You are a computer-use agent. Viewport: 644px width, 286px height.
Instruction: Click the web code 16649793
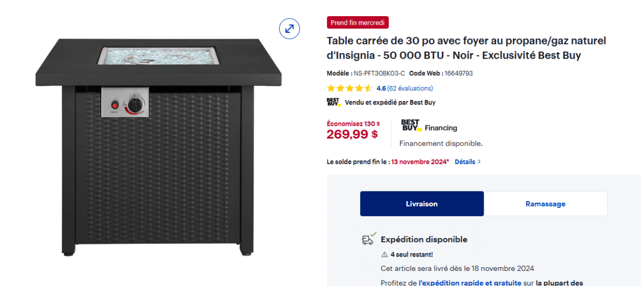[x=458, y=73]
